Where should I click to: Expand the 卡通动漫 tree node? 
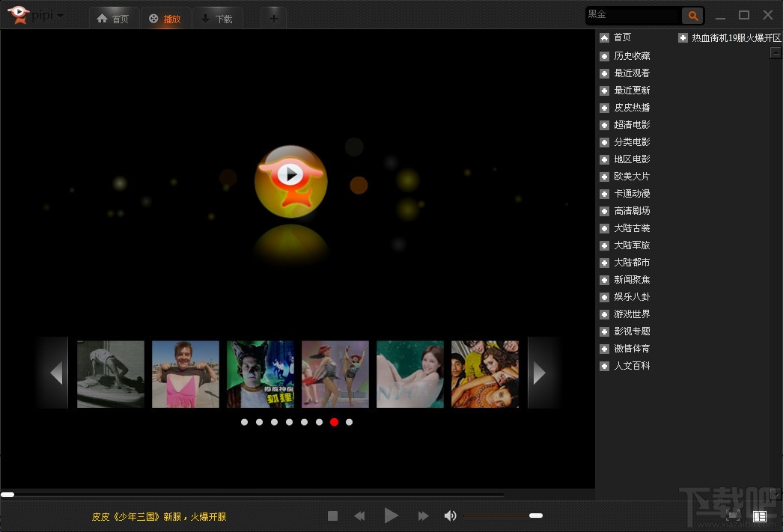click(604, 194)
